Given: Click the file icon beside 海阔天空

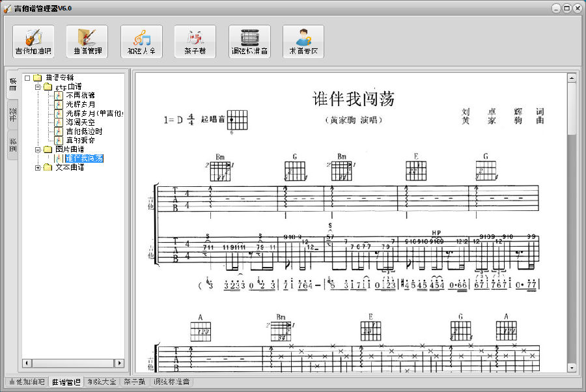Looking at the screenshot, I should pyautogui.click(x=58, y=122).
